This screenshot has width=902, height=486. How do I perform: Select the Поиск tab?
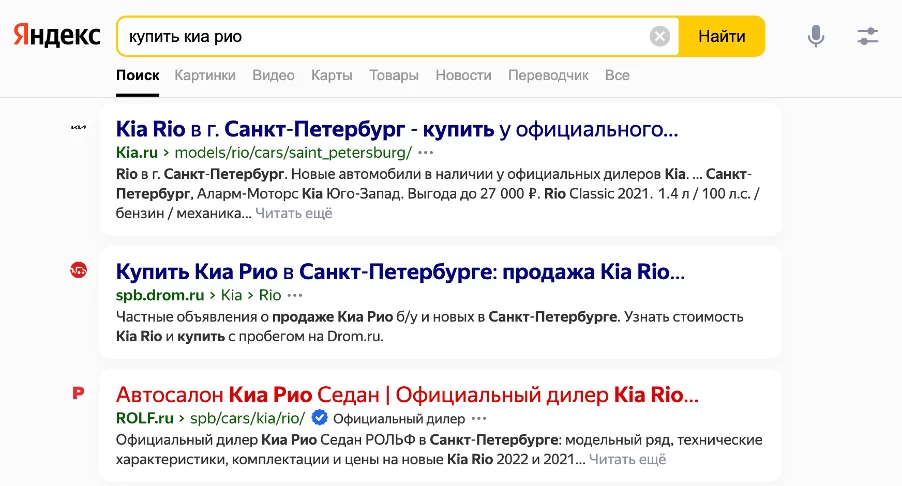137,75
